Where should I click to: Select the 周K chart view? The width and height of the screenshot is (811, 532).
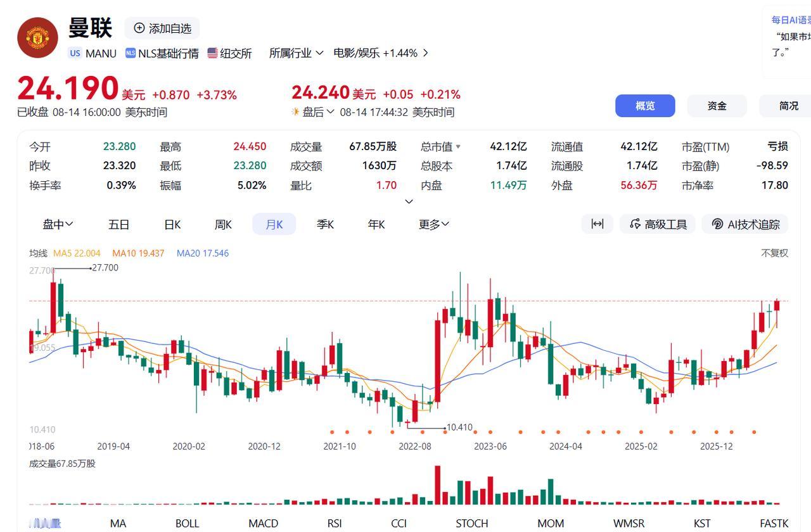coord(223,224)
